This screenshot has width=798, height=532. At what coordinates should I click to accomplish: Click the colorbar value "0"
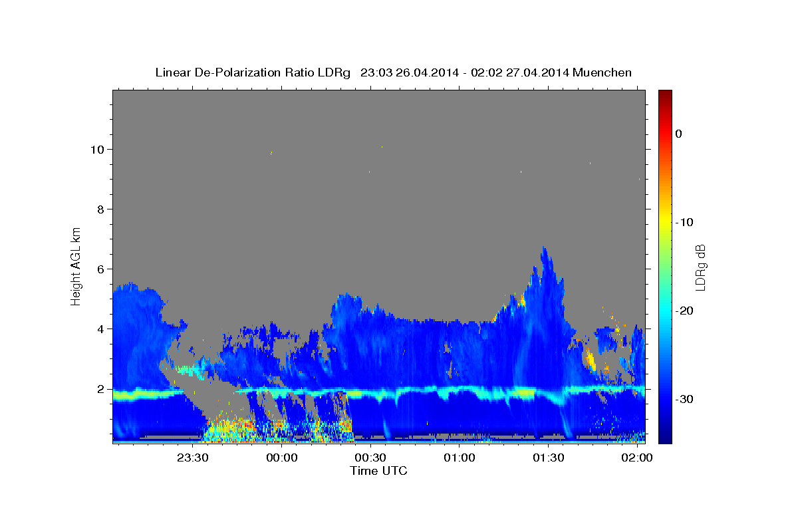(x=679, y=134)
